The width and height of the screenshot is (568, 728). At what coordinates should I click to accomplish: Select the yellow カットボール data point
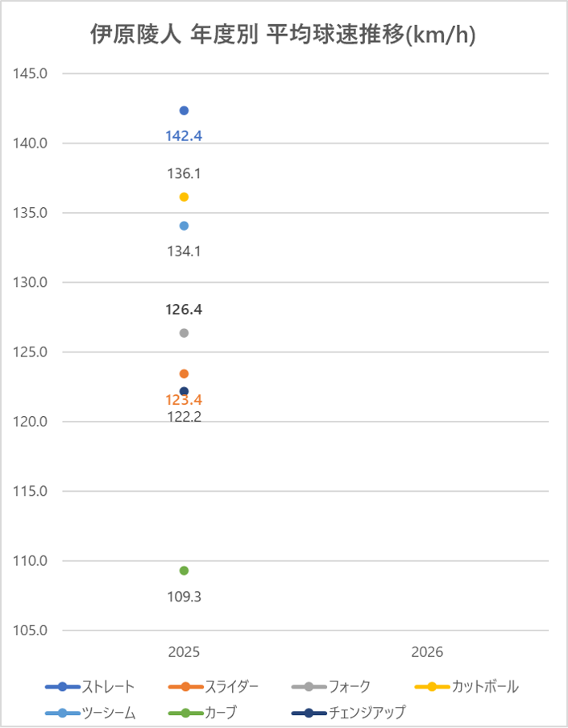click(x=184, y=197)
